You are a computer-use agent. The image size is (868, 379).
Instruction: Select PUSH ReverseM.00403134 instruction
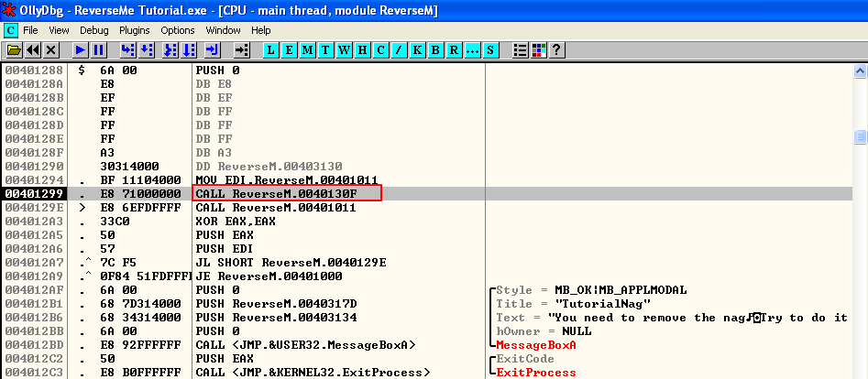pos(276,318)
